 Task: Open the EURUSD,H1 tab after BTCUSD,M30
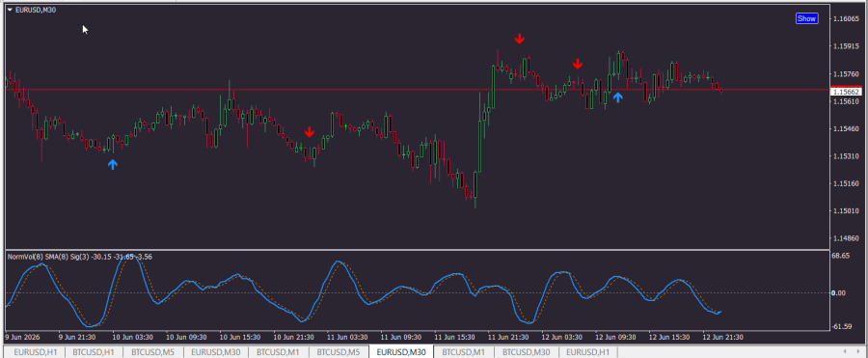coord(588,352)
